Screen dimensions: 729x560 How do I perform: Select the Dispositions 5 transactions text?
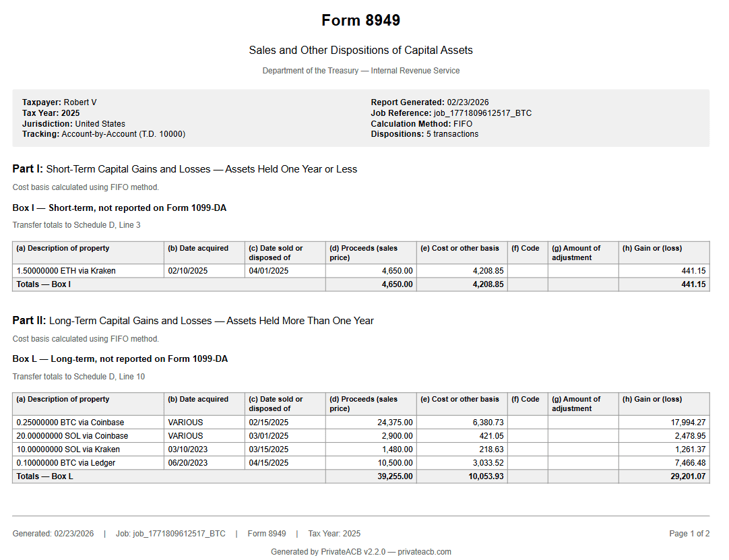431,134
